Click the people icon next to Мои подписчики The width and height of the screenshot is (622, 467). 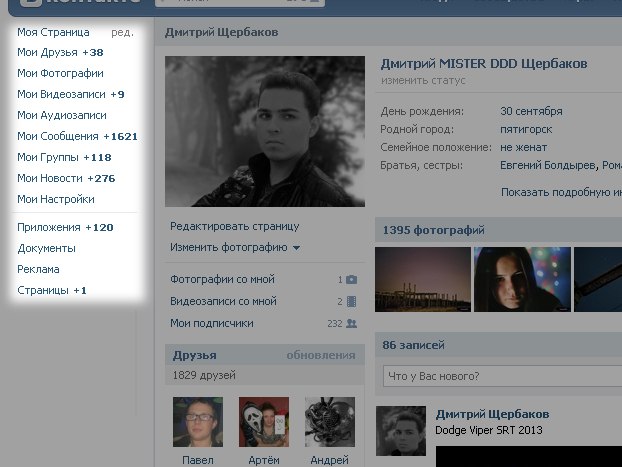click(351, 323)
